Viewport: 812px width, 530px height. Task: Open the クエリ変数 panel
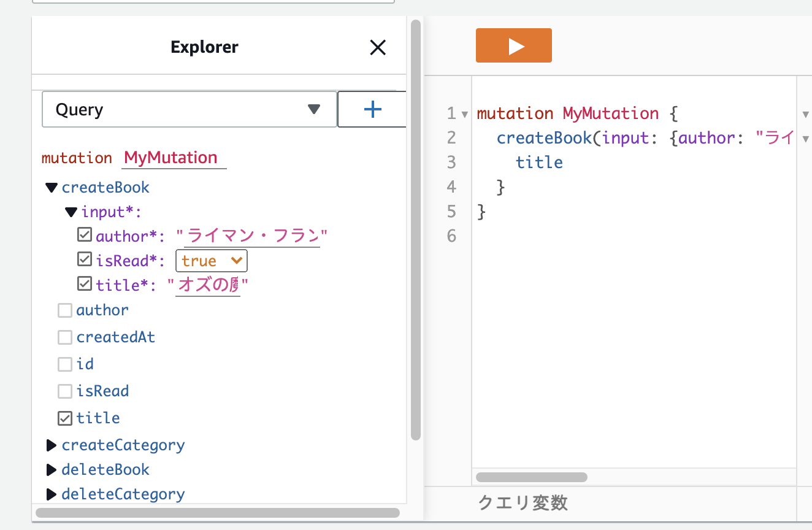tap(523, 503)
